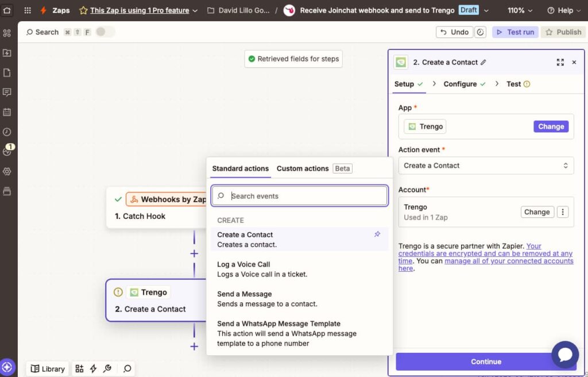Click the wrench tool icon in bottom toolbar
This screenshot has width=588, height=377.
pyautogui.click(x=107, y=369)
